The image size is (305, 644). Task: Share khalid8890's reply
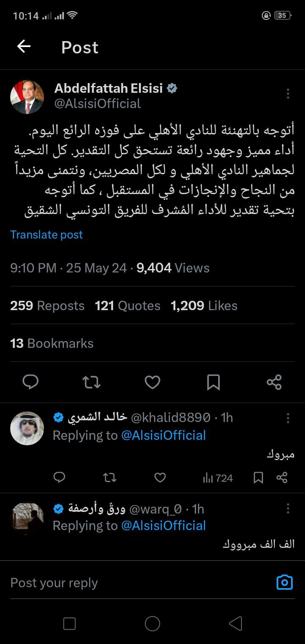click(x=282, y=478)
